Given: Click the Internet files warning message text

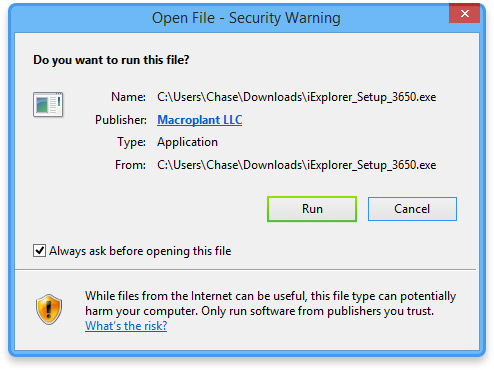Looking at the screenshot, I should [270, 303].
